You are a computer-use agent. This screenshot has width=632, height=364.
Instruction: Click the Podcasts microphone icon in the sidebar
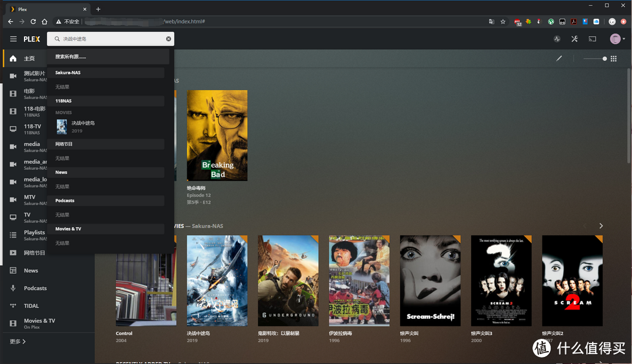click(x=13, y=288)
